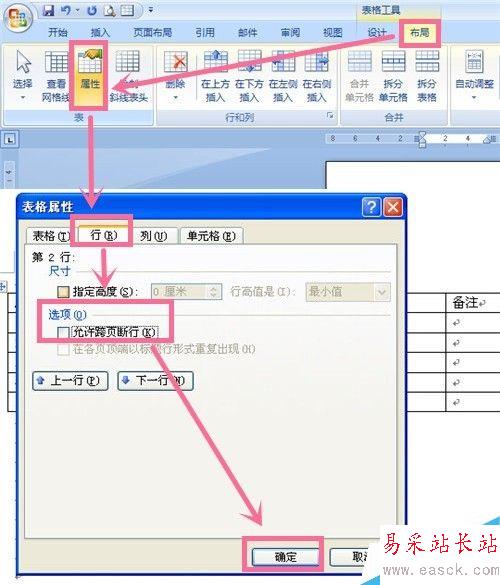Open the 行和列 dialog launcher

(330, 116)
